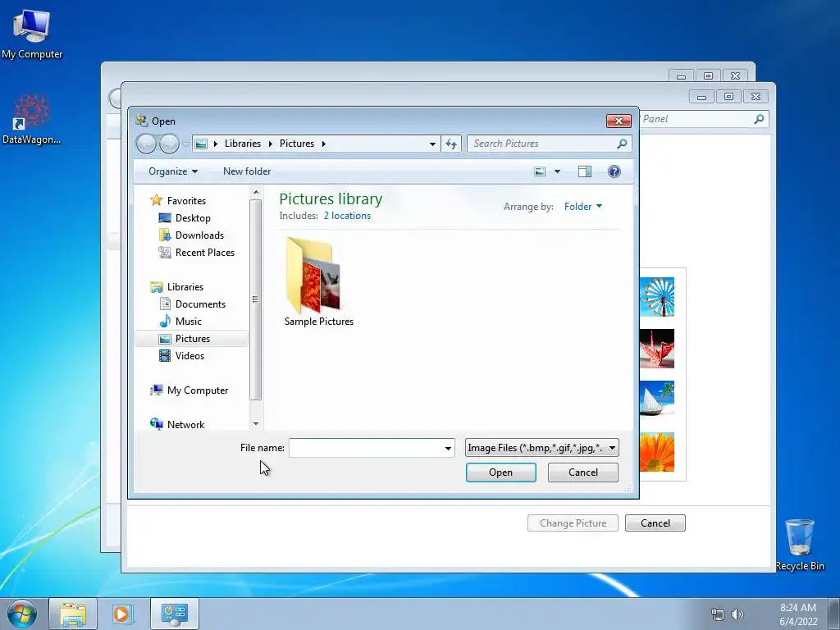Click Cancel in Change Picture window
The image size is (840, 630).
655,523
